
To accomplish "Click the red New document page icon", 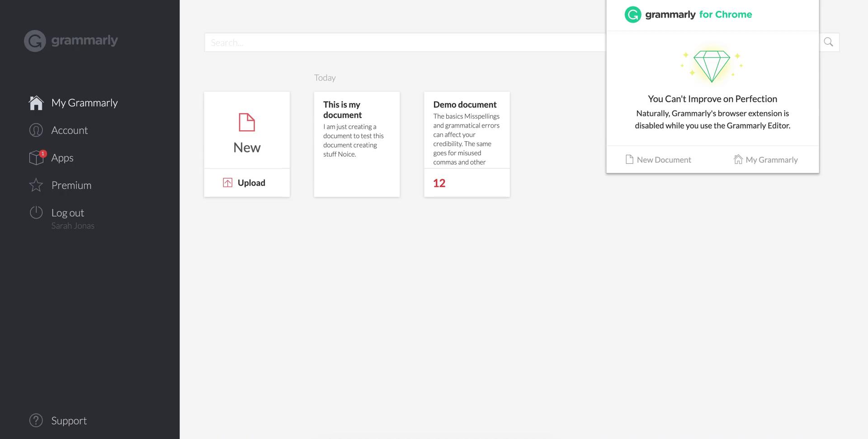I will click(247, 122).
